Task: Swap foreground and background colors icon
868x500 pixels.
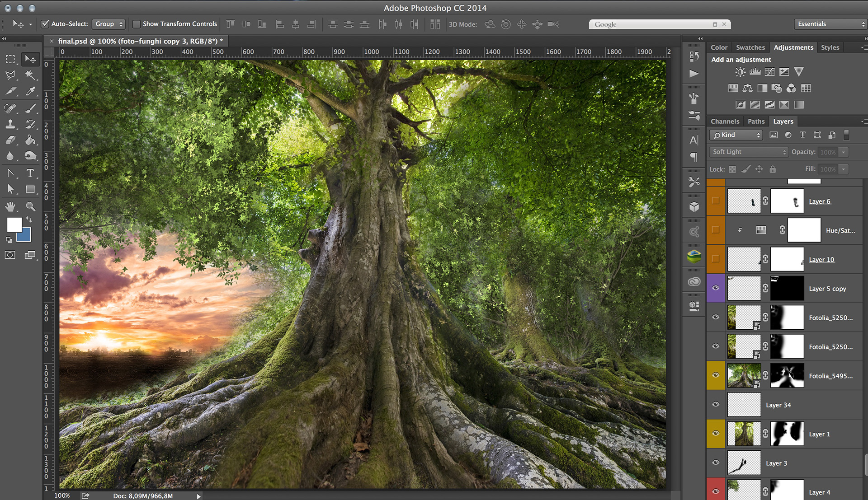Action: 29,220
